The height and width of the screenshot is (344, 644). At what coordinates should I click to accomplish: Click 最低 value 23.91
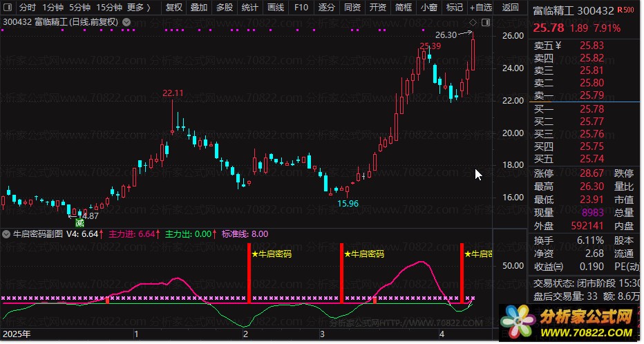coord(592,200)
